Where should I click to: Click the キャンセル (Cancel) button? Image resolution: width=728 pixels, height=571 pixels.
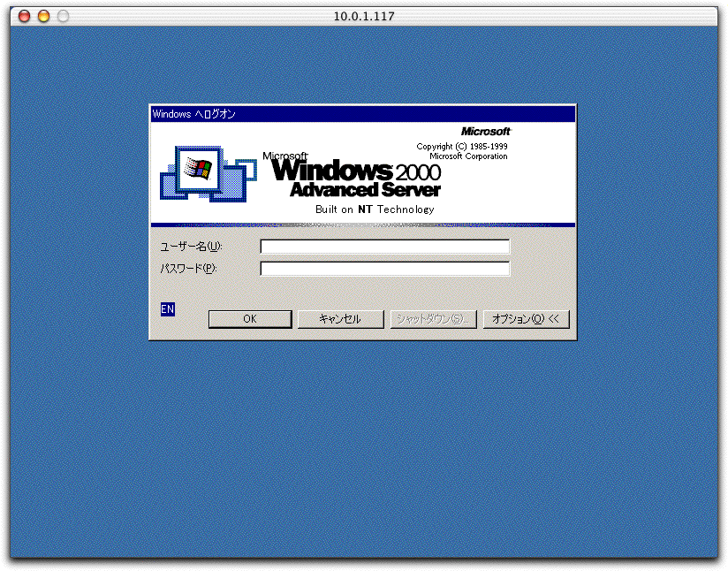340,319
